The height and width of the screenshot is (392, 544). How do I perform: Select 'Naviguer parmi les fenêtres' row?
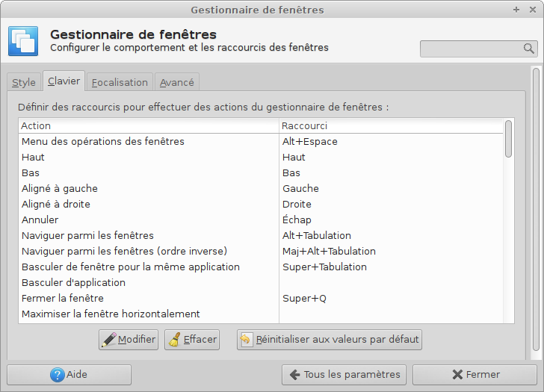261,235
